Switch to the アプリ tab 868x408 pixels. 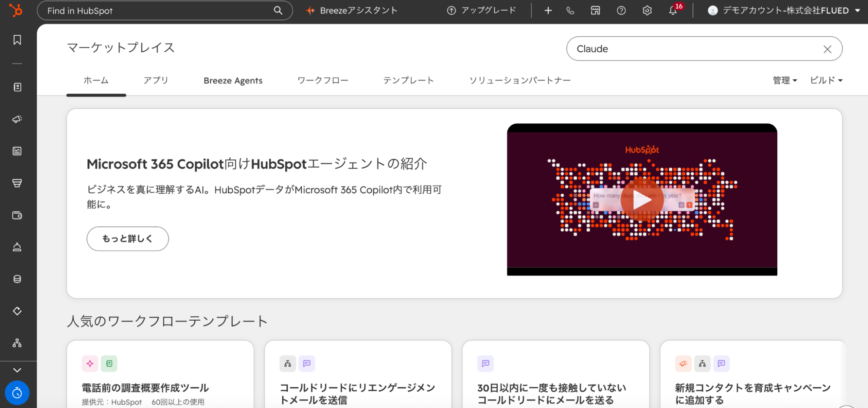pos(156,80)
